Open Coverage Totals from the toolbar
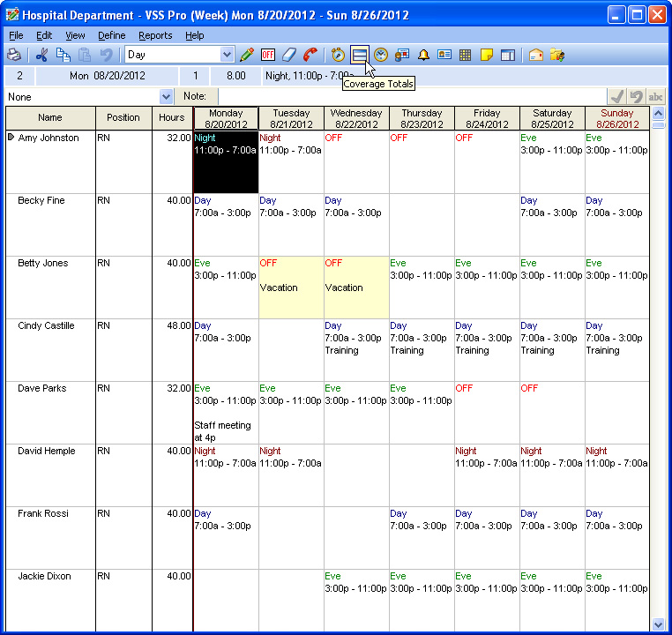 coord(359,55)
